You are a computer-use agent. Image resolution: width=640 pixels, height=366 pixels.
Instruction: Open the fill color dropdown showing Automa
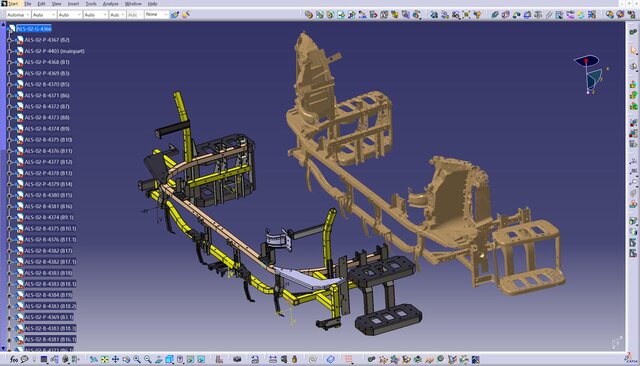point(18,15)
